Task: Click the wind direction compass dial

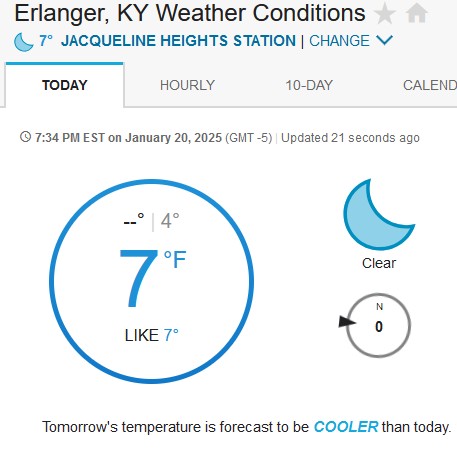Action: (x=378, y=325)
